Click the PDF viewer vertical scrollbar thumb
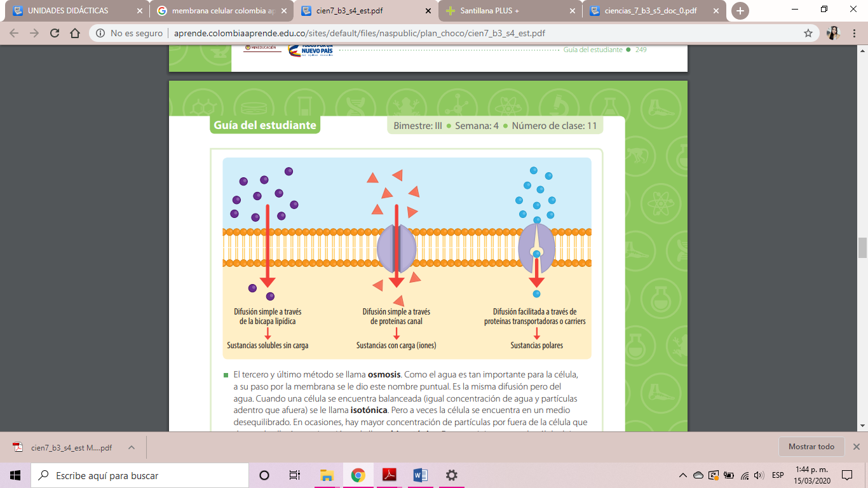Screen dimensions: 868x488 [862, 248]
